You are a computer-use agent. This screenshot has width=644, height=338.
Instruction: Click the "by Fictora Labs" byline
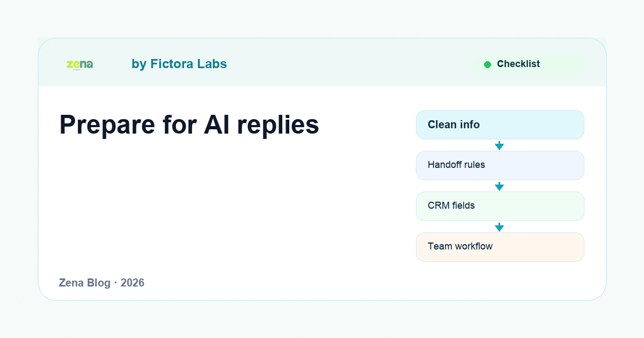pyautogui.click(x=179, y=64)
